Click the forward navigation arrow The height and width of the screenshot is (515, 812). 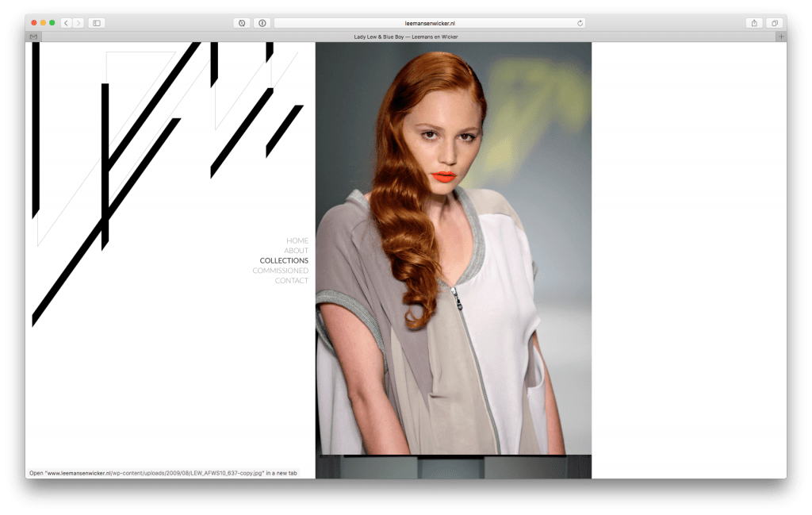[x=78, y=23]
